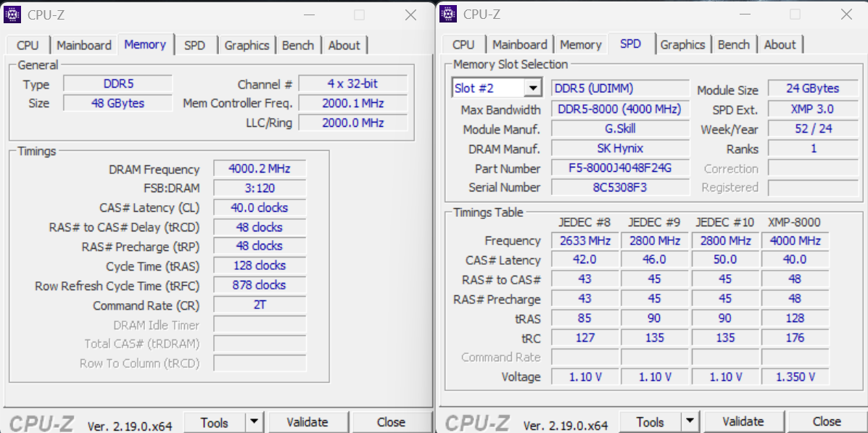Click the 50.0 CAS latency cell
This screenshot has width=868, height=433.
coord(724,260)
